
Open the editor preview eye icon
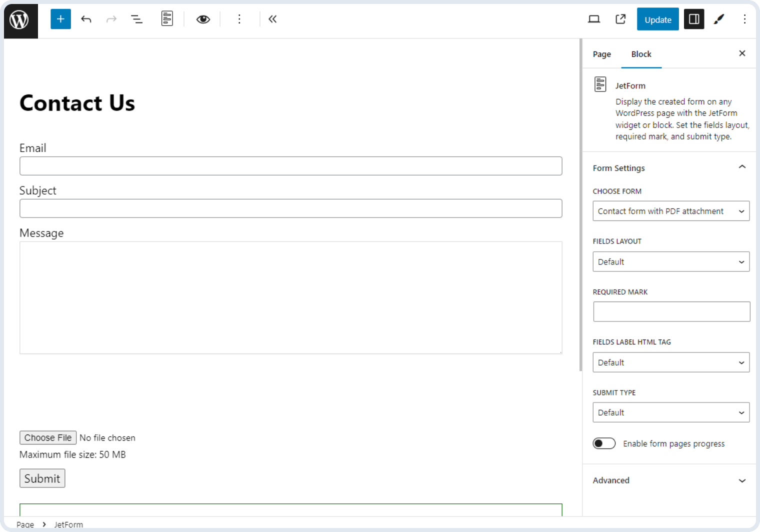(x=203, y=19)
